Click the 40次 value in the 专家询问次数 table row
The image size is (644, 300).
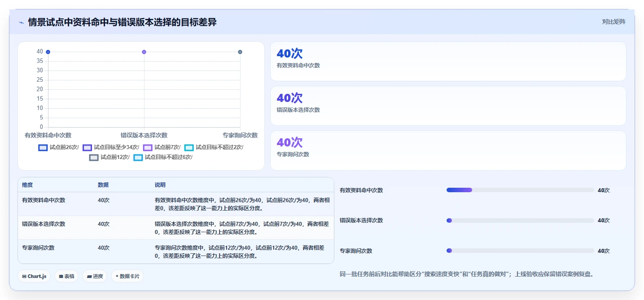point(104,248)
